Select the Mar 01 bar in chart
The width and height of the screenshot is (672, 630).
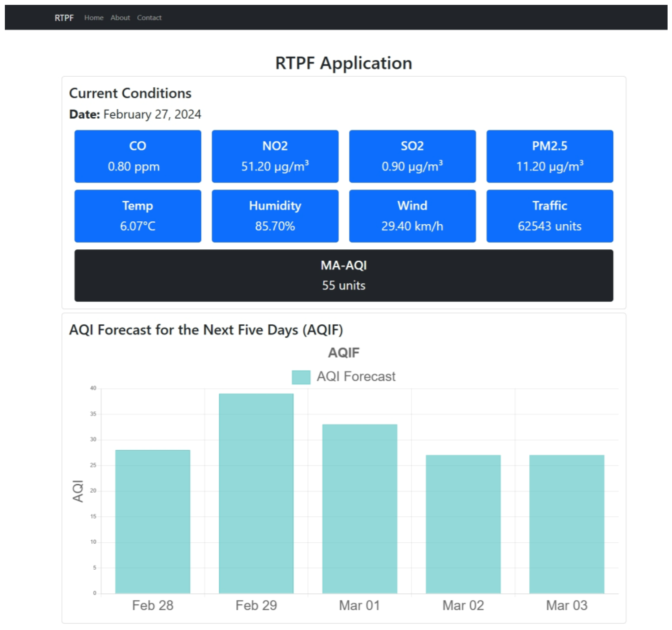coord(359,509)
